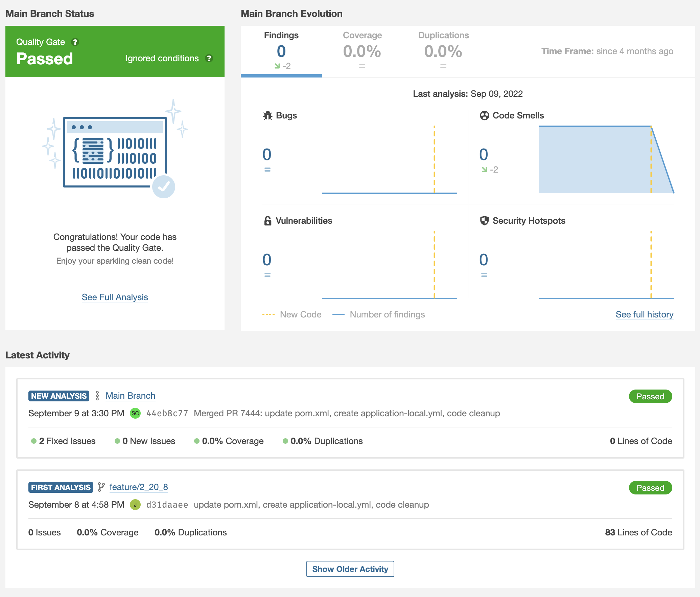Click the Code Smells radiation icon
The image size is (700, 597).
(x=484, y=115)
